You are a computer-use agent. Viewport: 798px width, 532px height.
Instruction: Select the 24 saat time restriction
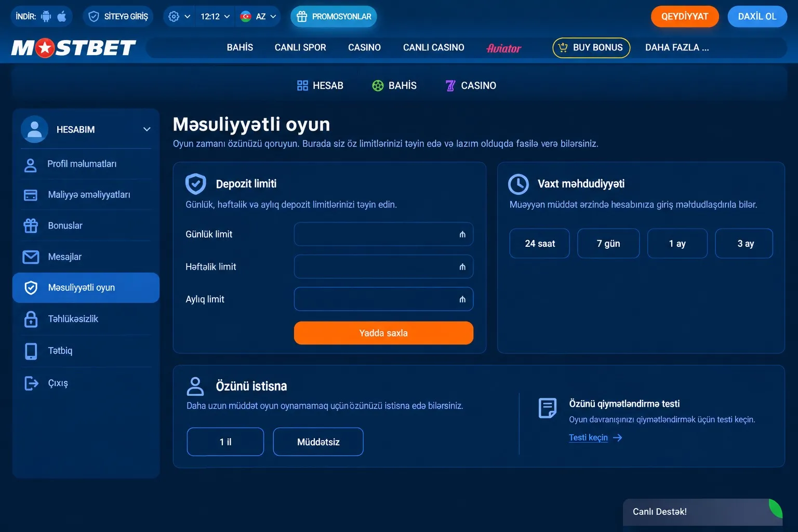pos(540,244)
